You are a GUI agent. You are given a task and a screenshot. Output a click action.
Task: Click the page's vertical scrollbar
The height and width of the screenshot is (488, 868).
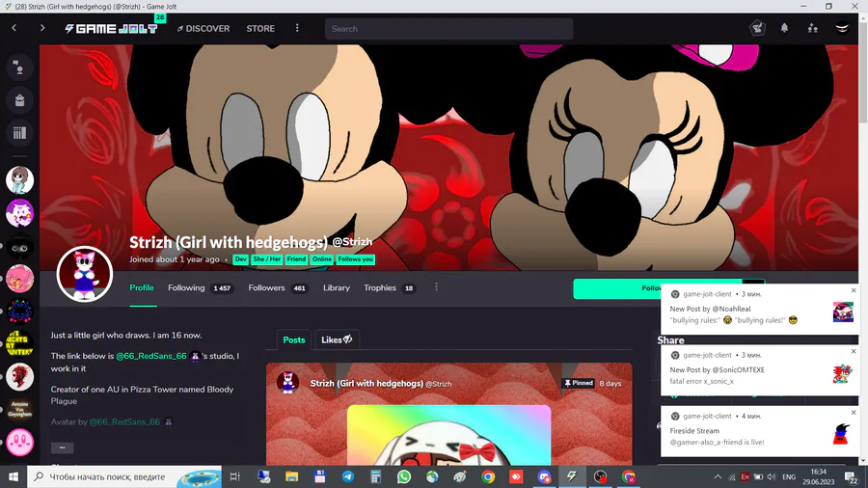point(863,72)
